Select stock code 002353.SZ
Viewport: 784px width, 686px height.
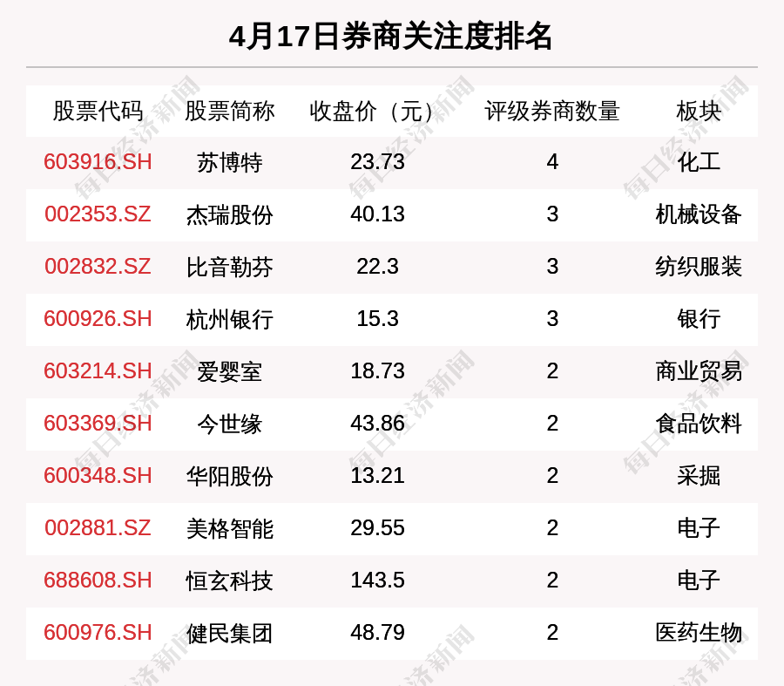[98, 214]
